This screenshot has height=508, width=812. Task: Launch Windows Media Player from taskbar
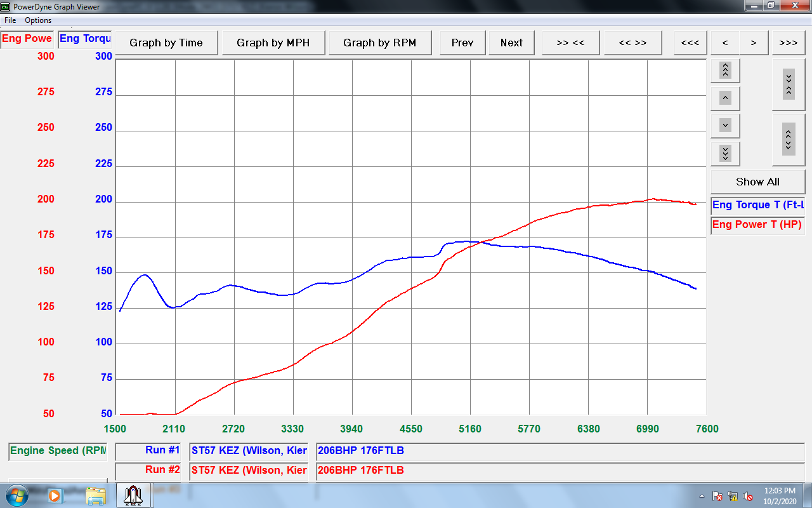pos(55,495)
